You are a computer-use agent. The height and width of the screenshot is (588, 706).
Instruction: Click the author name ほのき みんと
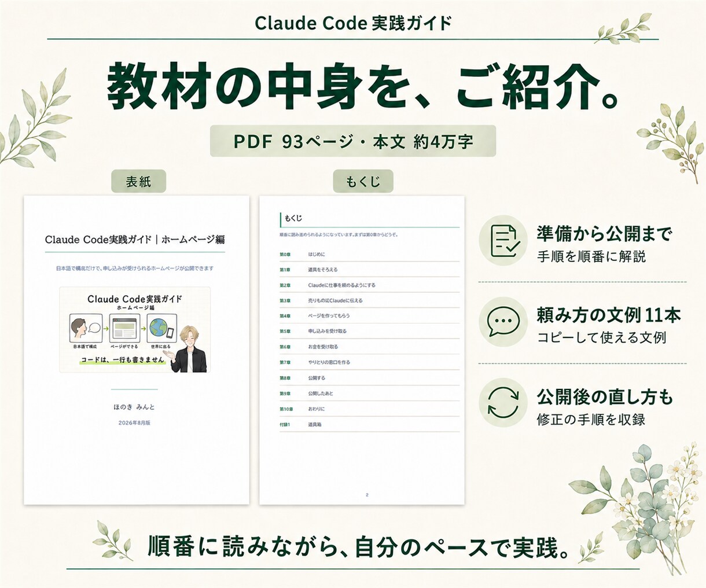(134, 407)
